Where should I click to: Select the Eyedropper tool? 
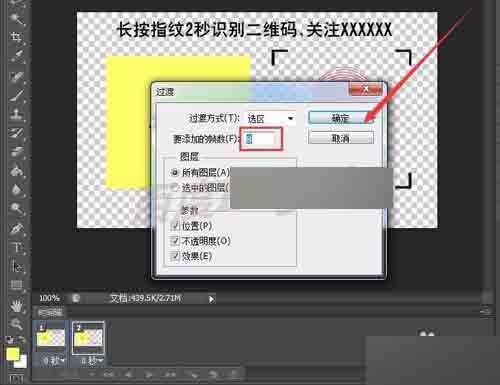coord(16,56)
